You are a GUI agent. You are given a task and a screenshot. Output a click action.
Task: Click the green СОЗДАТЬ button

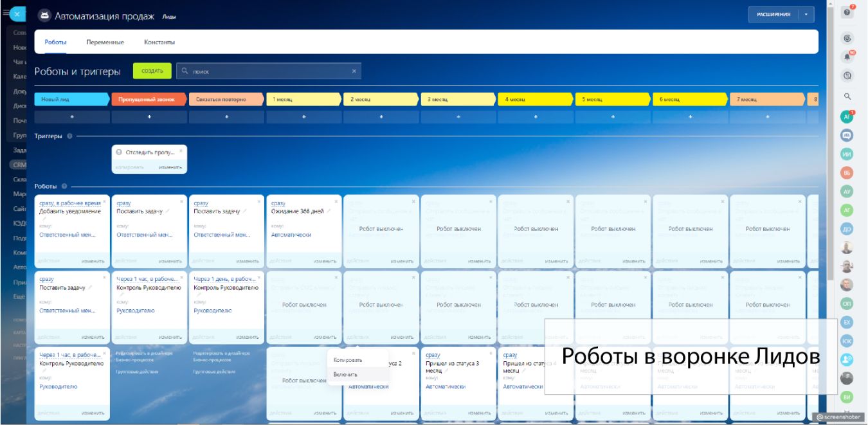click(x=152, y=71)
